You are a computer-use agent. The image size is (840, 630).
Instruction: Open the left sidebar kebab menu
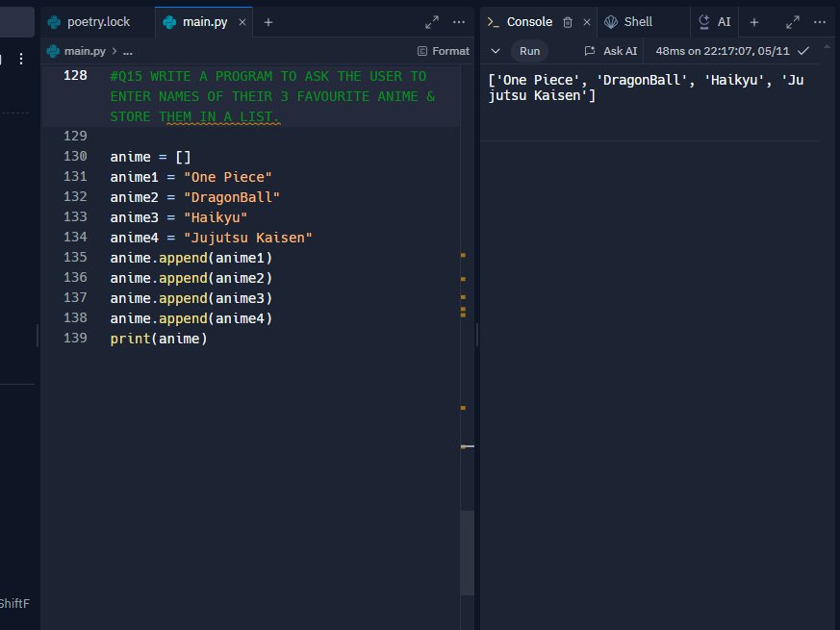[21, 58]
